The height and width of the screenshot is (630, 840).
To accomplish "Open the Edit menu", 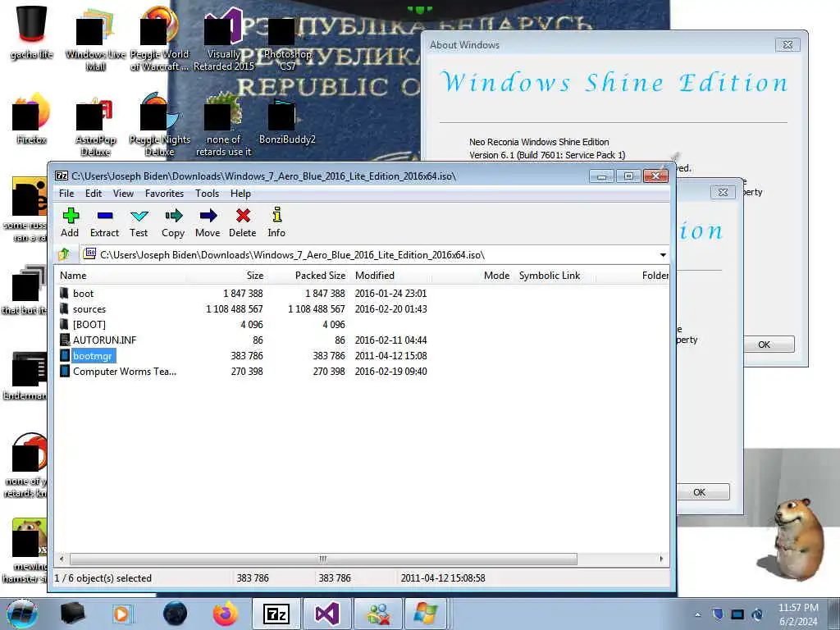I will pos(94,194).
